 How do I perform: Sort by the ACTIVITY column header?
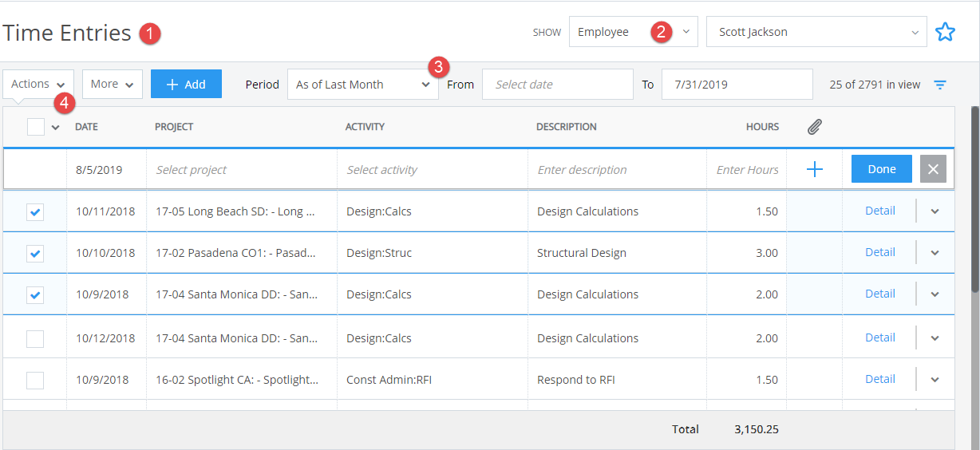tap(365, 127)
